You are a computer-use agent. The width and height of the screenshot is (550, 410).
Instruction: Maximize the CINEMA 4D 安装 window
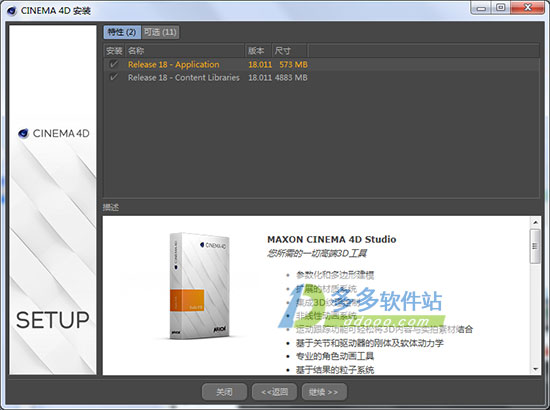pos(501,8)
